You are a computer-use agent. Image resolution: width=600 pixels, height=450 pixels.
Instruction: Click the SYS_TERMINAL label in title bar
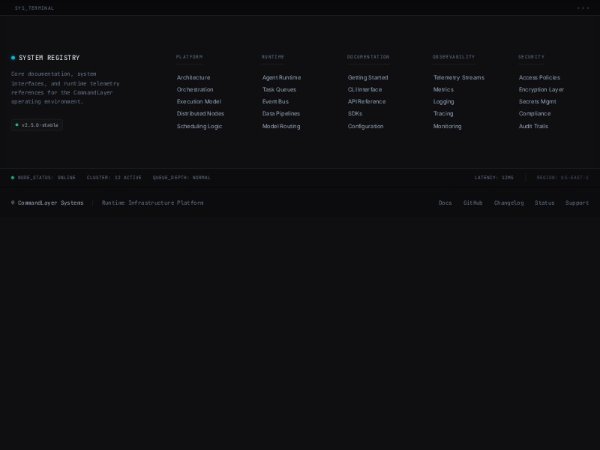[x=34, y=8]
